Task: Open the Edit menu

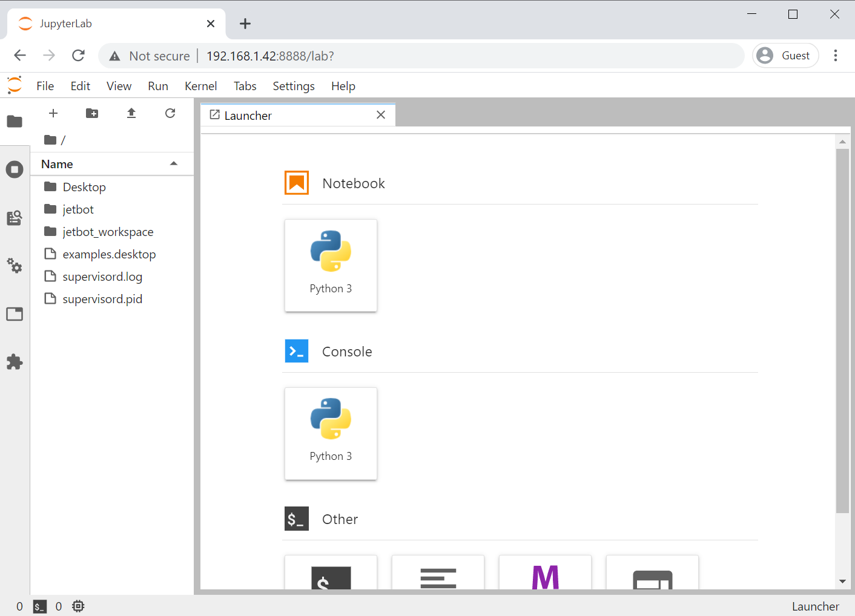Action: 81,86
